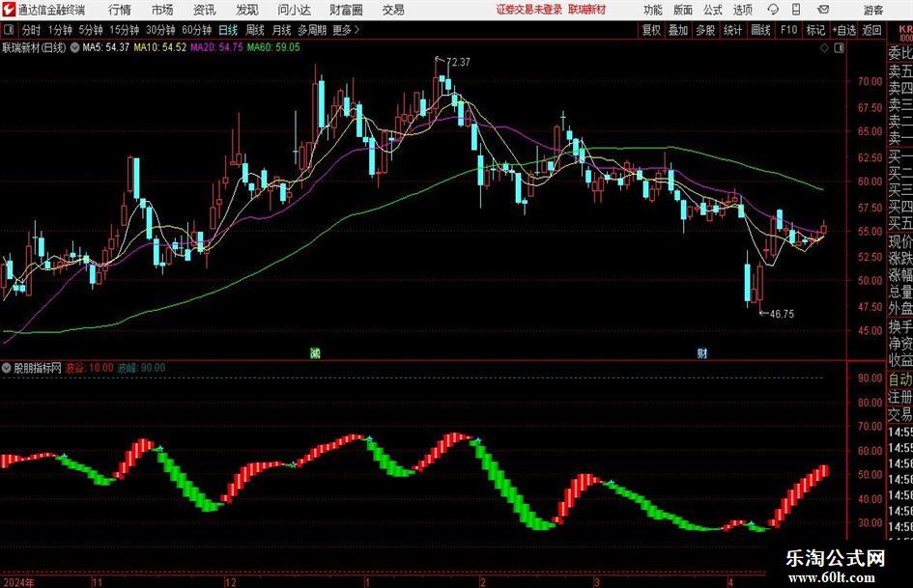Viewport: 913px width, 588px height.
Task: Open the 问小达 menu
Action: click(294, 10)
